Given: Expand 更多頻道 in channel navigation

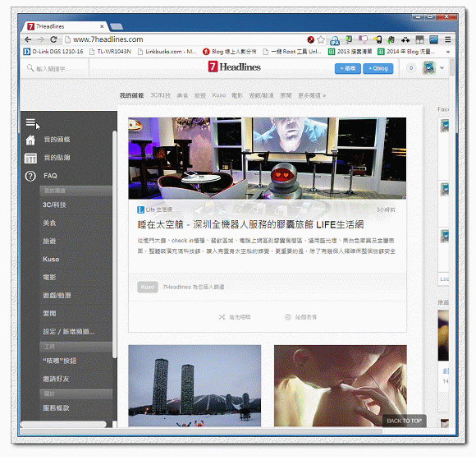Looking at the screenshot, I should tap(312, 95).
